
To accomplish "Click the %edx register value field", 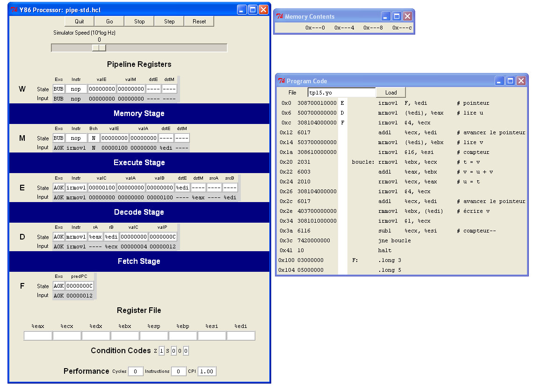I will click(96, 335).
